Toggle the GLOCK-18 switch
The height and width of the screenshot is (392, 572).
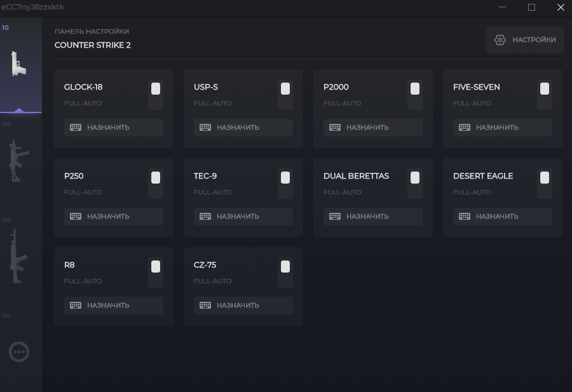(156, 95)
